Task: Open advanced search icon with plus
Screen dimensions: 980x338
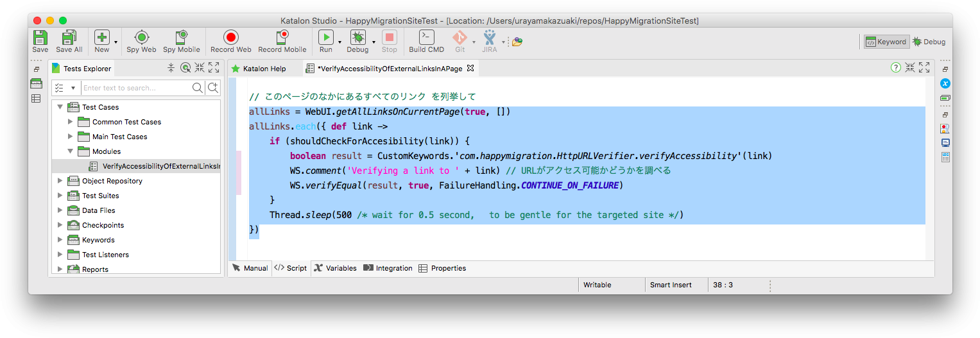Action: pyautogui.click(x=212, y=88)
